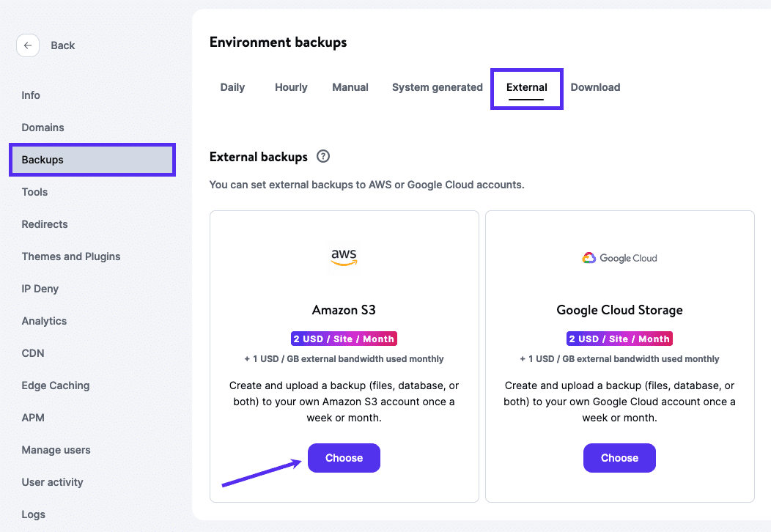The width and height of the screenshot is (771, 532).
Task: Open the External tab
Action: [x=526, y=87]
